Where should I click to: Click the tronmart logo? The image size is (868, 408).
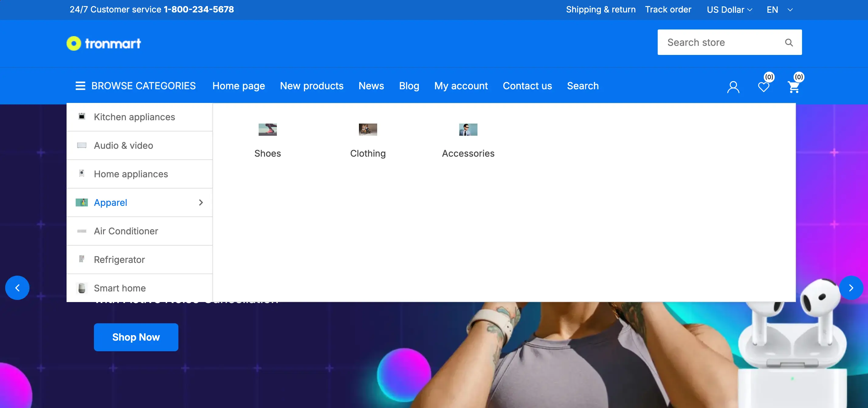coord(104,43)
